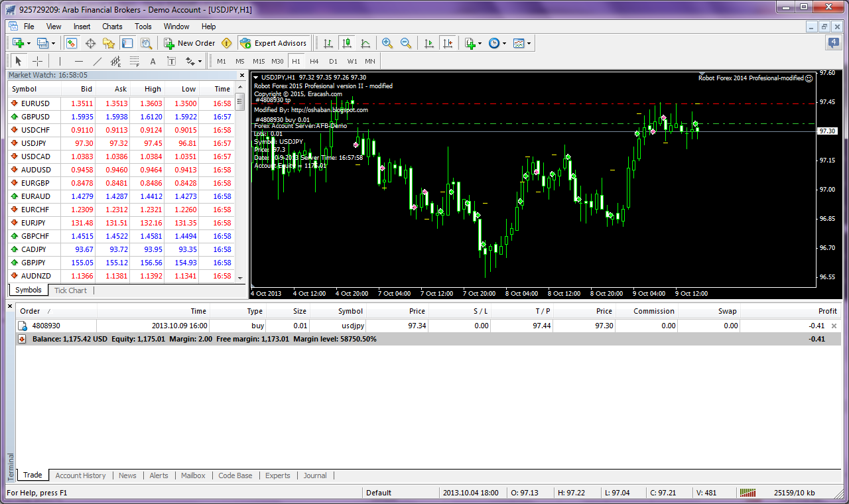Close order 4808930 with X
The height and width of the screenshot is (504, 849).
(x=834, y=326)
